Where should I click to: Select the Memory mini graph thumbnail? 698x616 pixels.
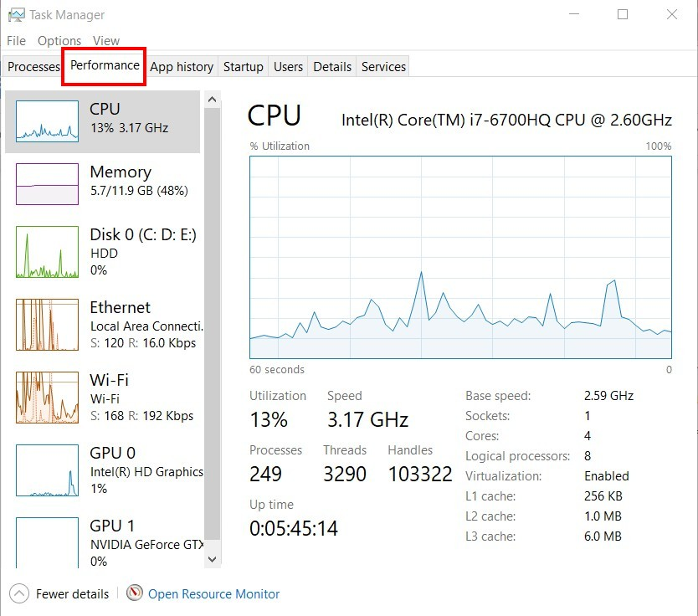point(47,184)
